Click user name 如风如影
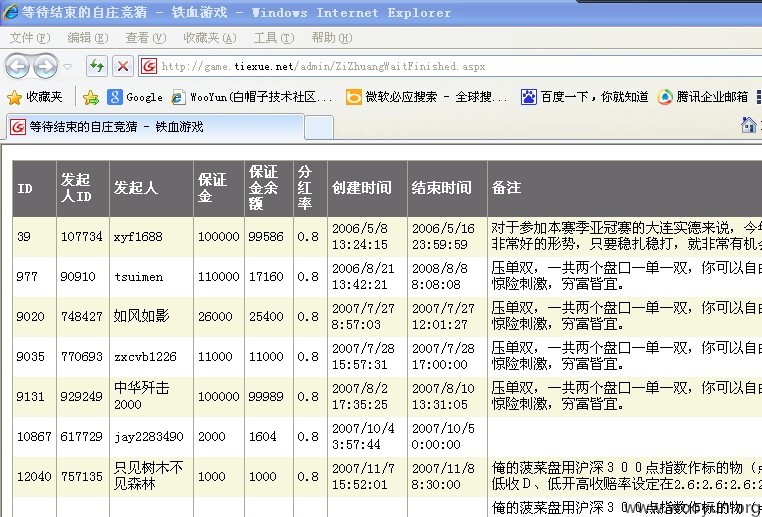Screen dimensions: 762x517 tap(141, 316)
